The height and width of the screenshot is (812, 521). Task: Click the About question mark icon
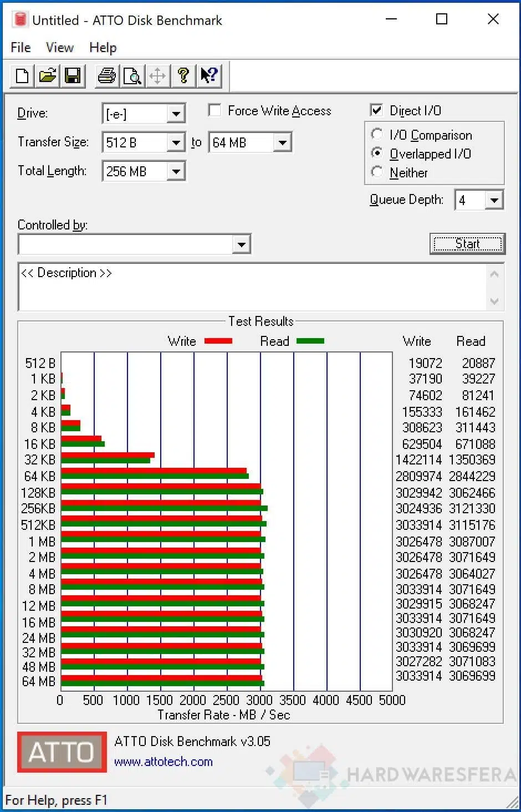(x=183, y=75)
